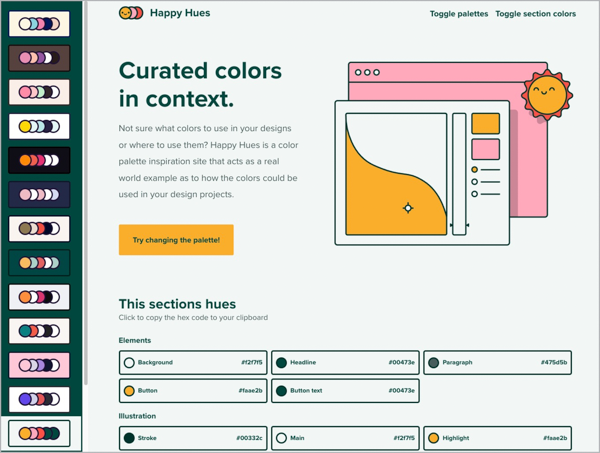The width and height of the screenshot is (600, 453).
Task: Copy the Paragraph color #475d5b
Action: [498, 362]
